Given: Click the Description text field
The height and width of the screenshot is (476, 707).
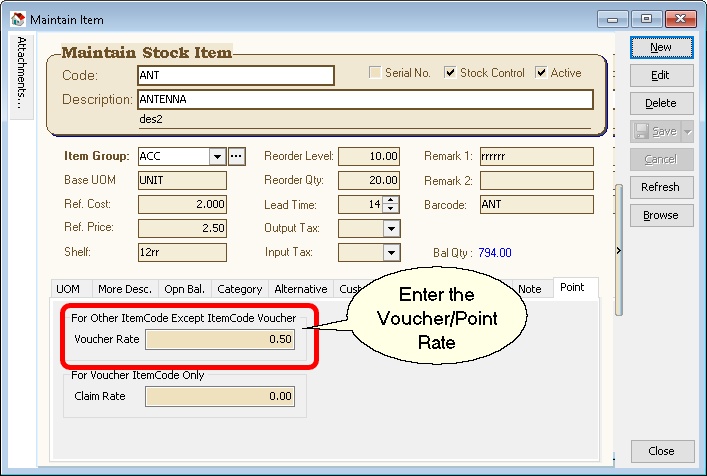Looking at the screenshot, I should tap(364, 100).
